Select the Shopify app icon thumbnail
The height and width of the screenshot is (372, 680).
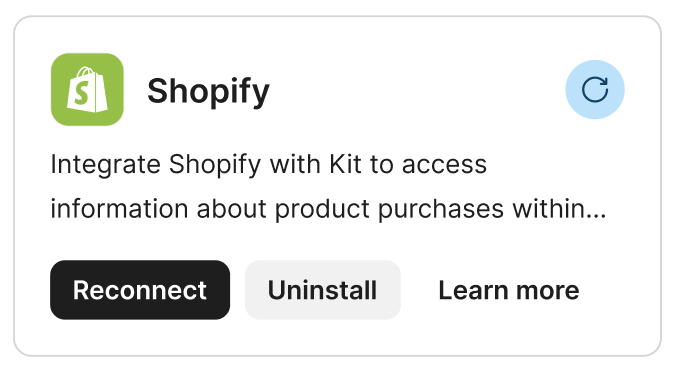87,89
